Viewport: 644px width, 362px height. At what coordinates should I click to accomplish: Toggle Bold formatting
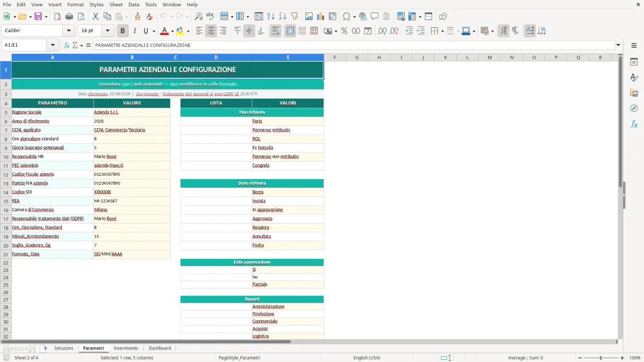point(122,31)
